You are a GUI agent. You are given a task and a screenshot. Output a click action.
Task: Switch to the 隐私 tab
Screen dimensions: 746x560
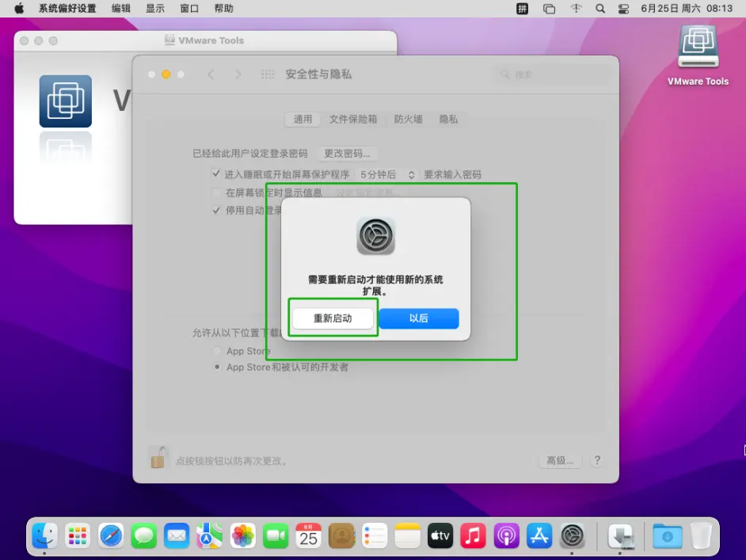click(x=449, y=119)
